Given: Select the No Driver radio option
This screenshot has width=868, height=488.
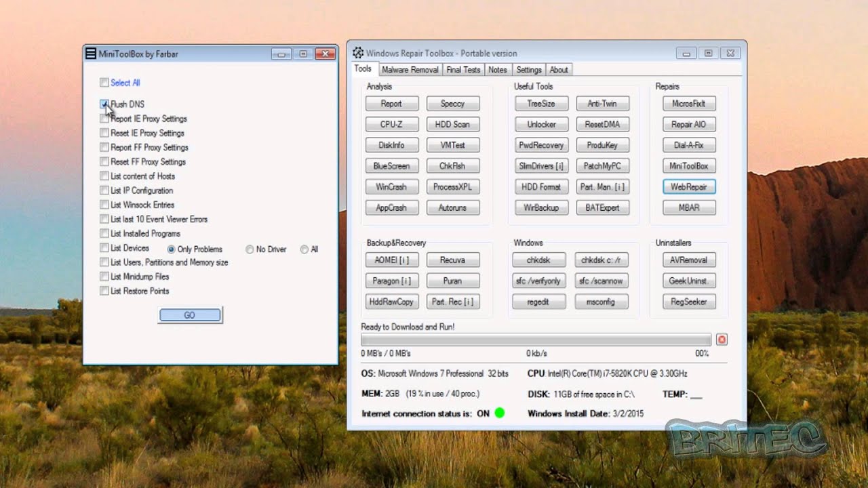Looking at the screenshot, I should click(250, 249).
